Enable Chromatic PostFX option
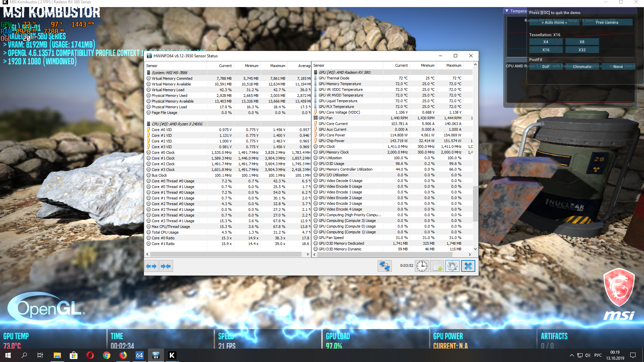 (582, 67)
